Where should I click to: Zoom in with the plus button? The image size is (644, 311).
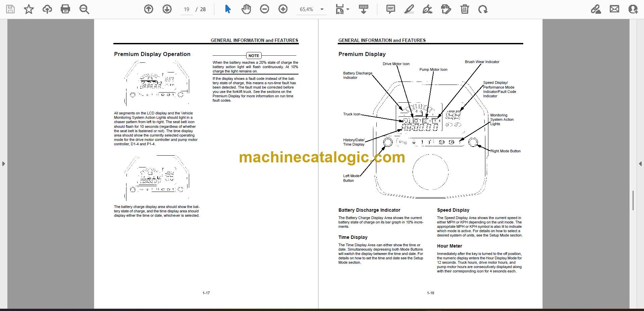coord(283,9)
